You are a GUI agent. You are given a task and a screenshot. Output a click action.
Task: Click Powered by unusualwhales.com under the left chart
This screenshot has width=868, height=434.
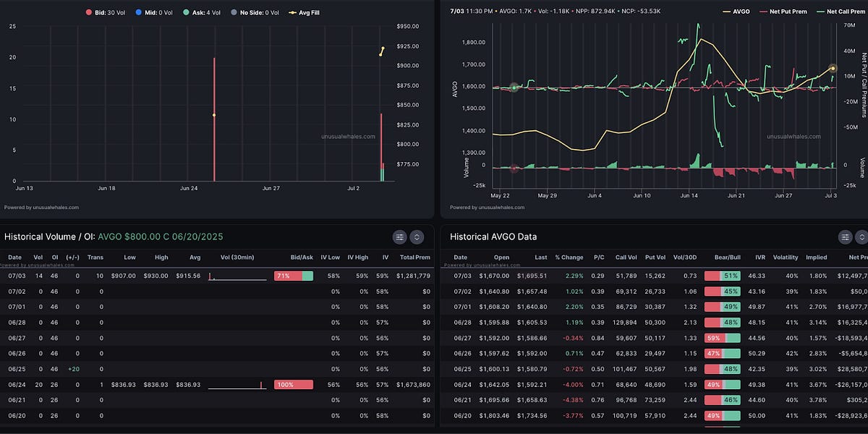pos(40,207)
